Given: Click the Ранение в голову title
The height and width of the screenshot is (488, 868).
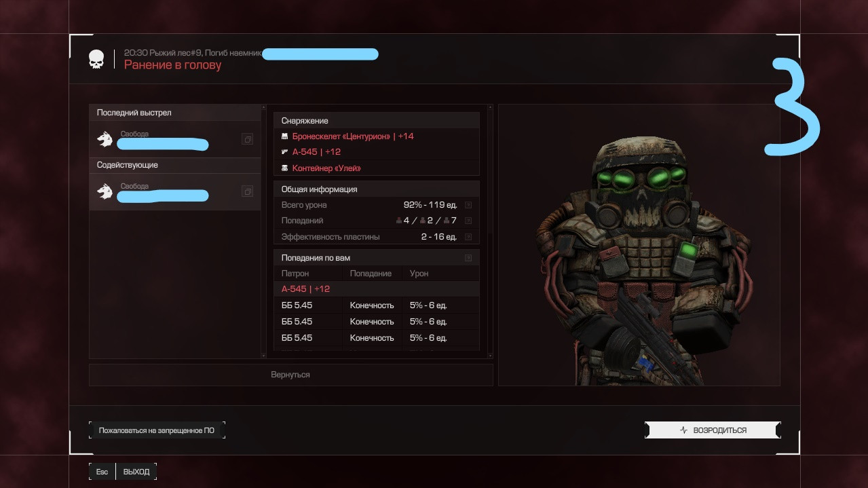Looking at the screenshot, I should pyautogui.click(x=172, y=65).
